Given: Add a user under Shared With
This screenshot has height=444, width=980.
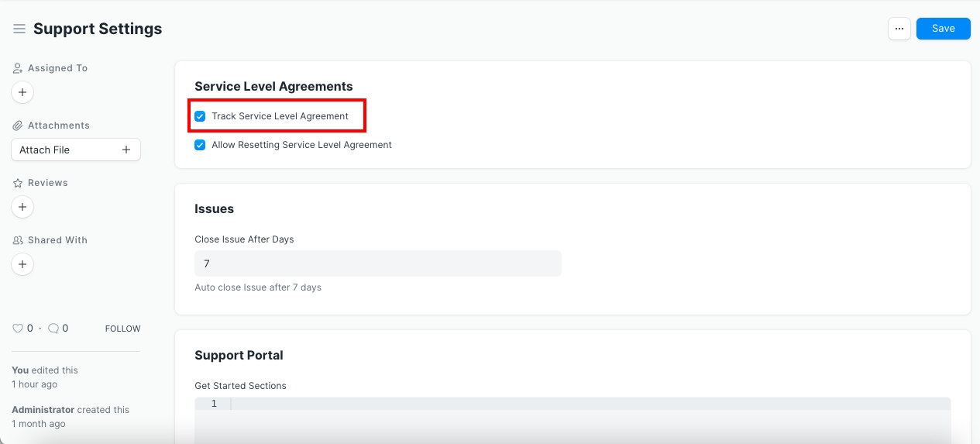Looking at the screenshot, I should [x=22, y=264].
